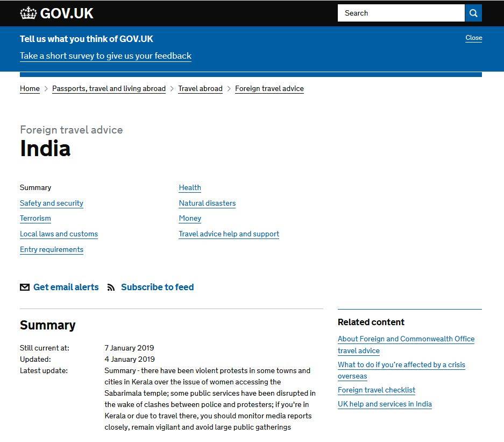Type in the Search input field
Image resolution: width=504 pixels, height=442 pixels.
point(401,13)
